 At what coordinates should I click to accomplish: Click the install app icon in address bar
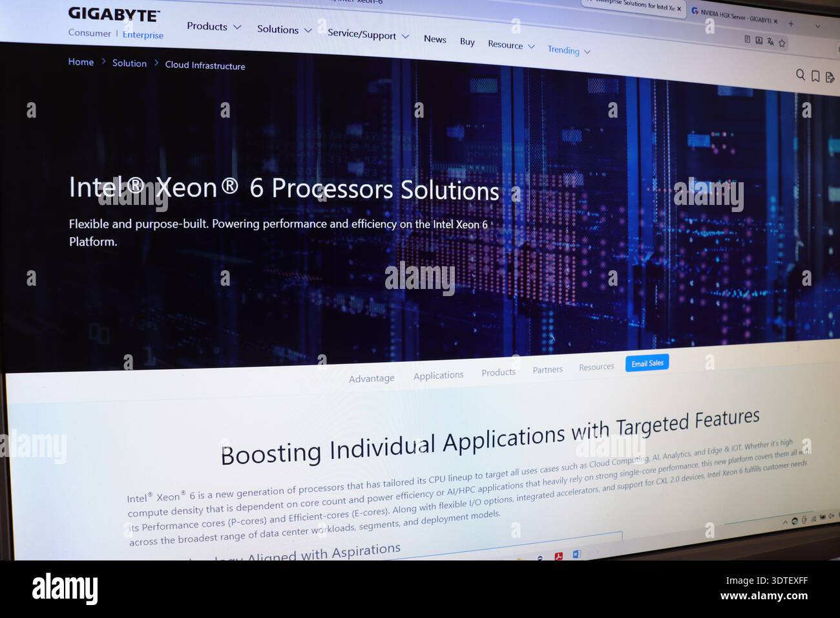click(x=759, y=41)
